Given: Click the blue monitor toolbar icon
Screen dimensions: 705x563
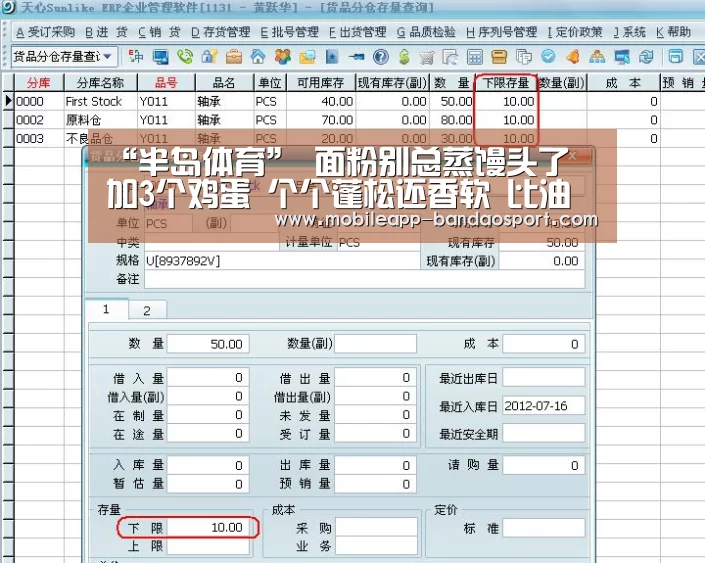Looking at the screenshot, I should tap(161, 57).
